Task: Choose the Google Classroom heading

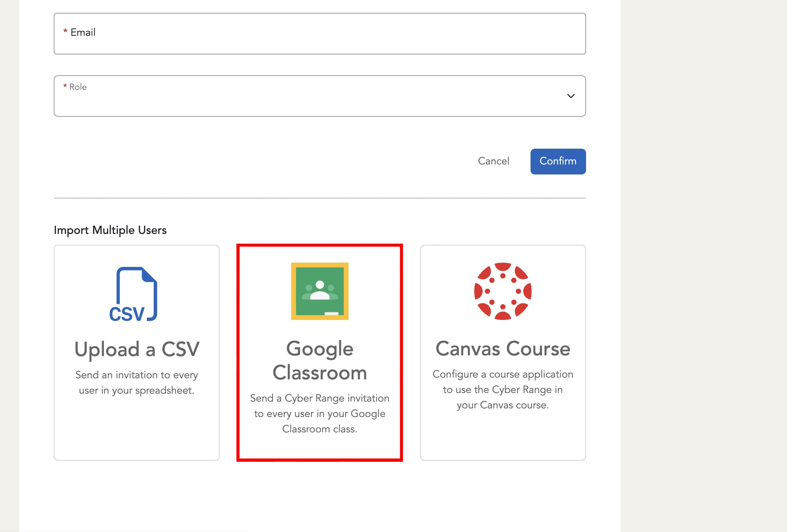Action: tap(320, 360)
